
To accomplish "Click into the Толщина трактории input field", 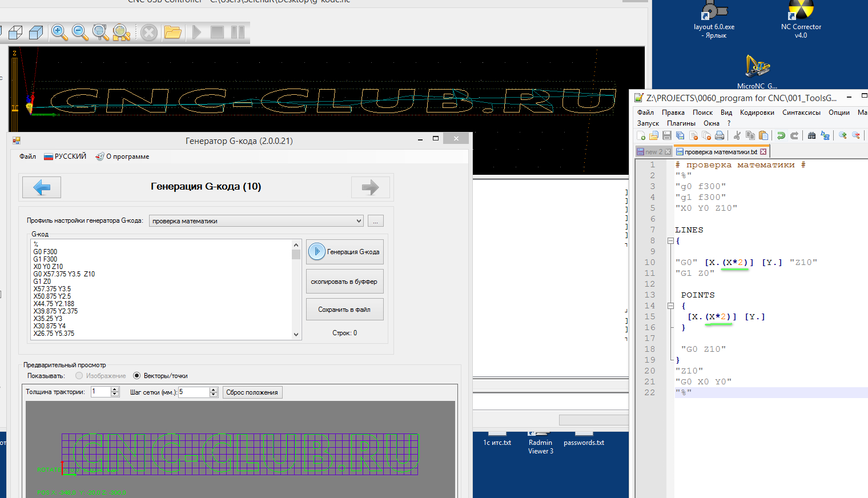I will 101,392.
